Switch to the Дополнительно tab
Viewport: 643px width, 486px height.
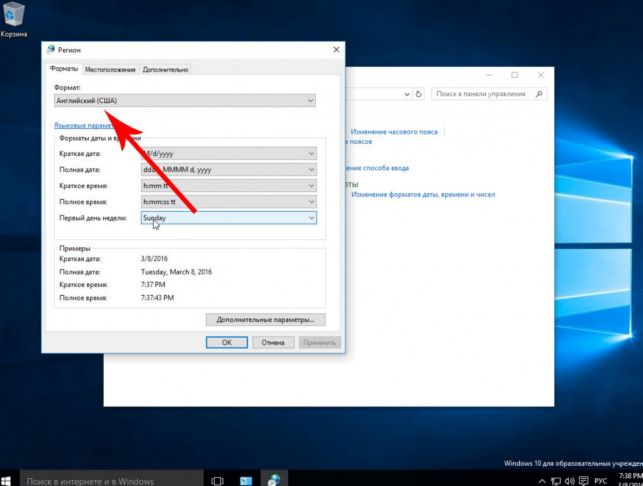tap(165, 69)
